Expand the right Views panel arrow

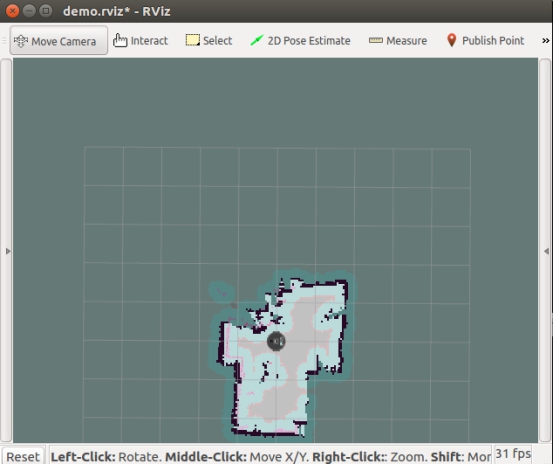(x=546, y=251)
